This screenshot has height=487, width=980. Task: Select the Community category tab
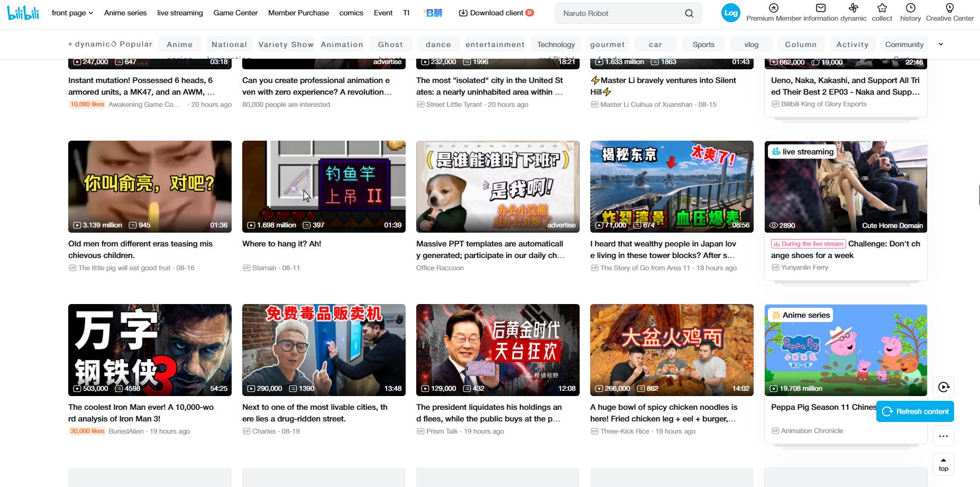(x=904, y=44)
